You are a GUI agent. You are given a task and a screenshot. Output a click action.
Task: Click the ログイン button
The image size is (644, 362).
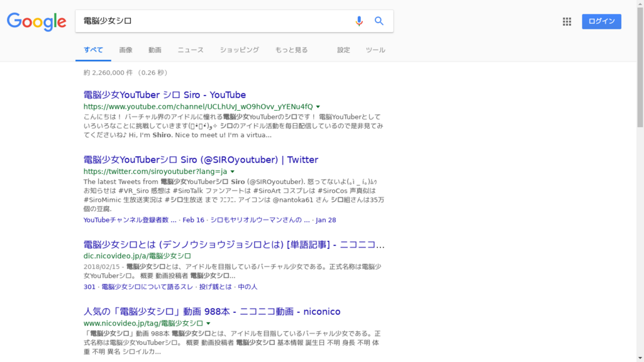[x=601, y=21]
